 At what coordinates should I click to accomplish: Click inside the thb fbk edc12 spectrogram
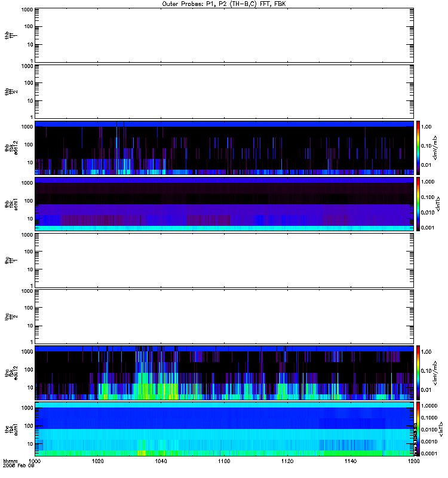tap(224, 148)
